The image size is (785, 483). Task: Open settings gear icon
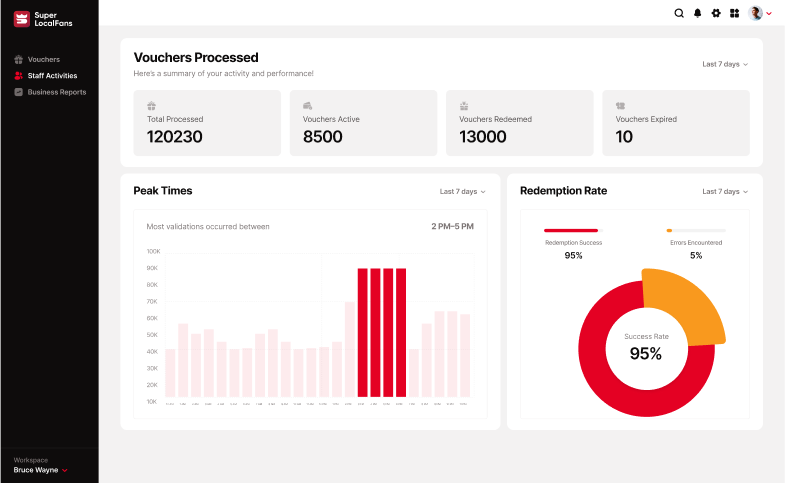point(716,13)
